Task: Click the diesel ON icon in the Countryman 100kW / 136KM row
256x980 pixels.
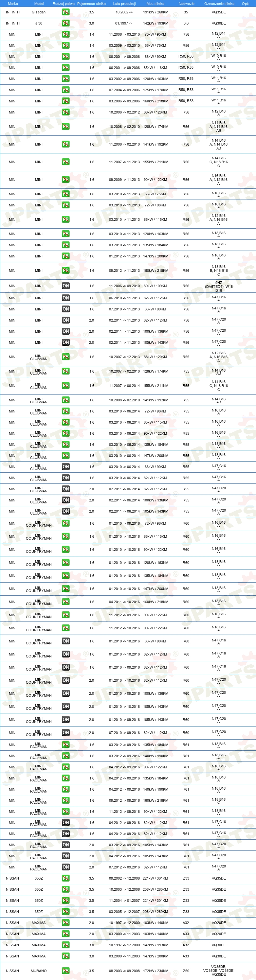Action: click(65, 693)
